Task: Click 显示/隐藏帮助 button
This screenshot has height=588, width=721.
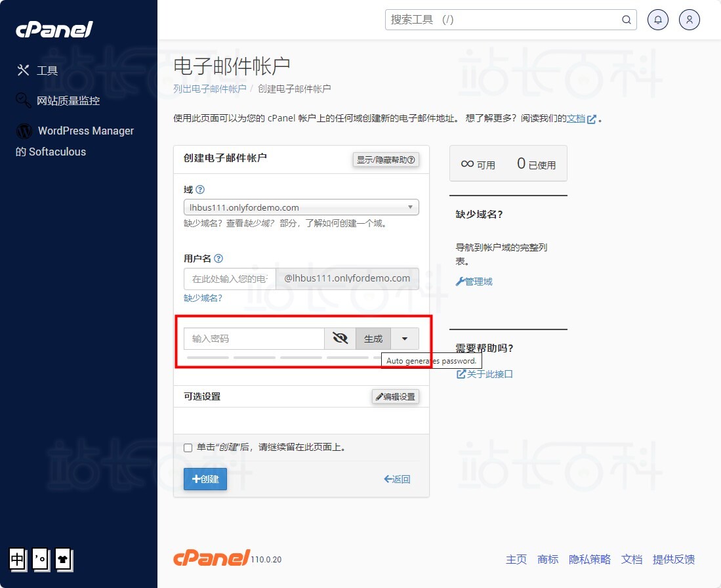Action: click(x=386, y=159)
